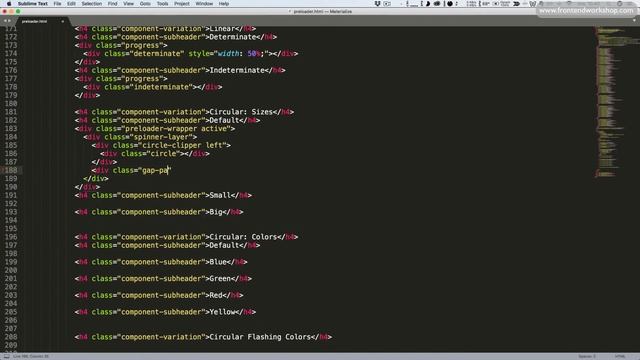Click line number 188 in the gutter
The image size is (640, 360).
click(x=11, y=170)
